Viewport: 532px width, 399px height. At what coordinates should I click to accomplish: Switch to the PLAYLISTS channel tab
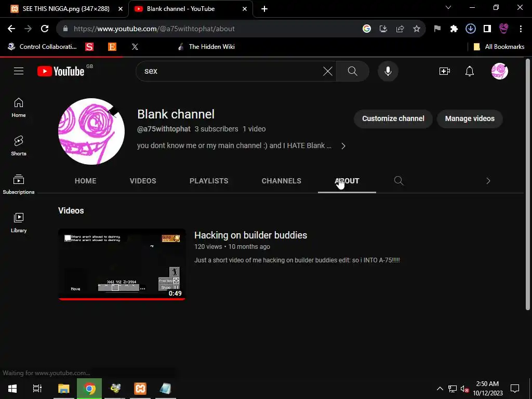[x=209, y=181]
